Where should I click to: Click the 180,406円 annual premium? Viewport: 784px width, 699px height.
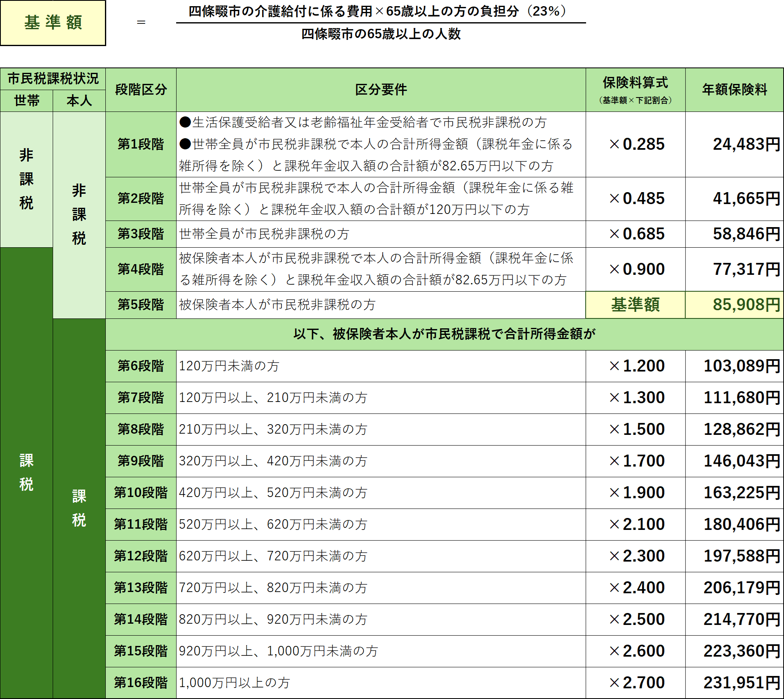click(x=735, y=525)
